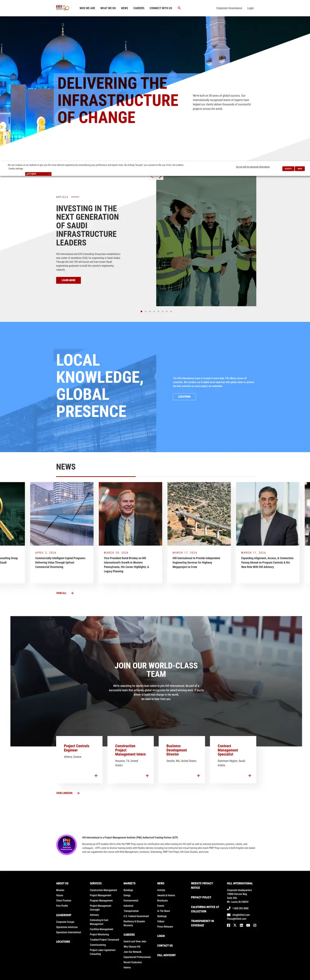This screenshot has height=980, width=310.
Task: Click the envelope icon beside info@hillintl.com
Action: click(x=229, y=915)
